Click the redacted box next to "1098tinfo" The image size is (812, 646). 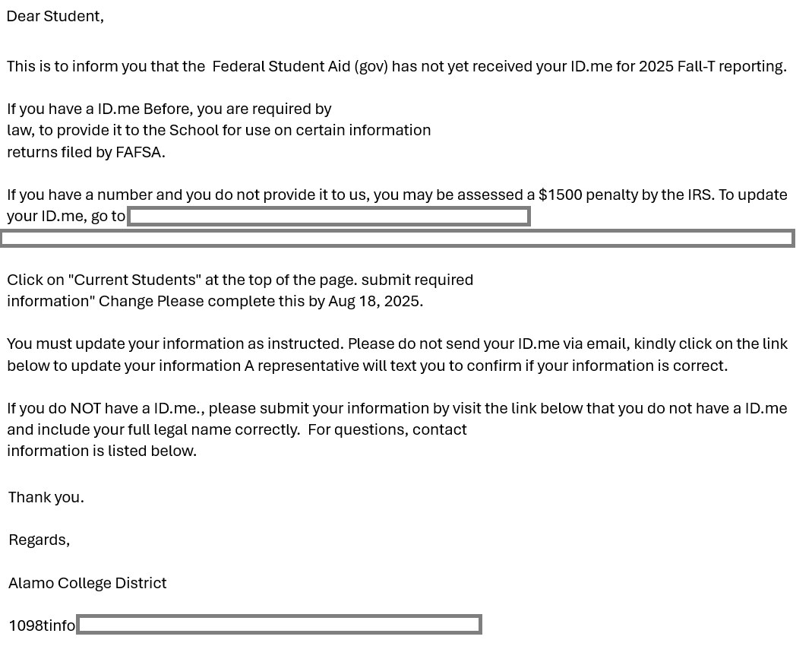click(x=279, y=625)
